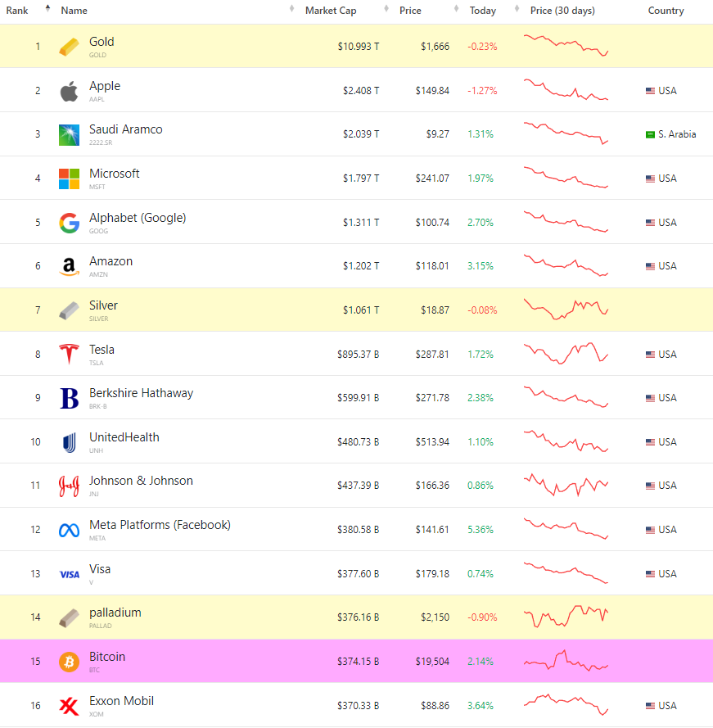Sort by Today using its sort arrow

tap(517, 8)
